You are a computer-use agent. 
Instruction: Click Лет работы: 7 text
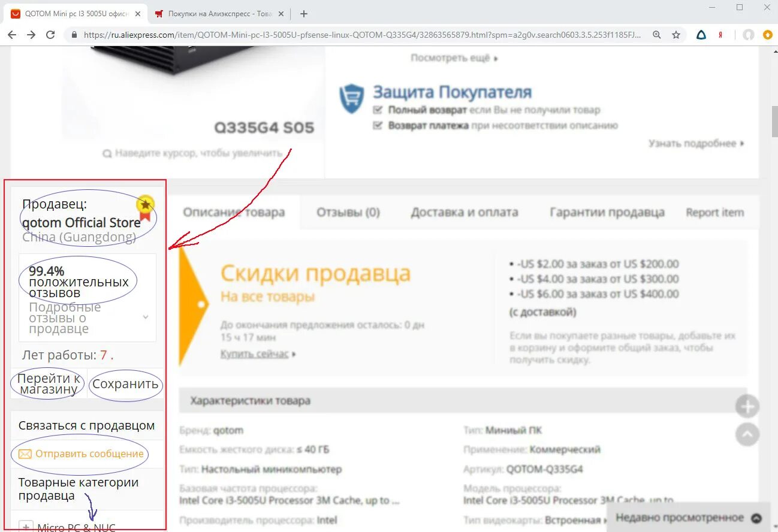[x=68, y=355]
